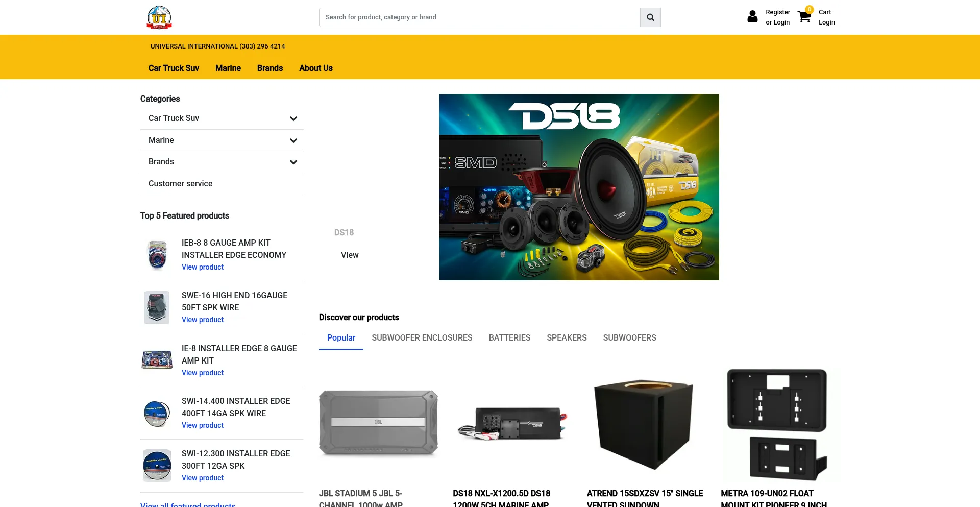The height and width of the screenshot is (507, 980).
Task: Open Marine in yellow navbar
Action: (x=228, y=68)
